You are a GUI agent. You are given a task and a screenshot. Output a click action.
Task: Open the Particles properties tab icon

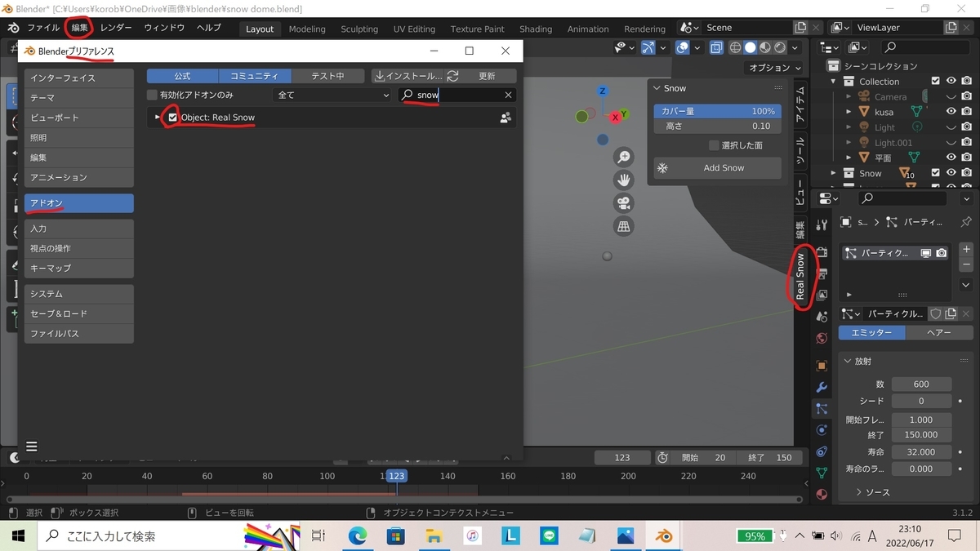pyautogui.click(x=822, y=408)
